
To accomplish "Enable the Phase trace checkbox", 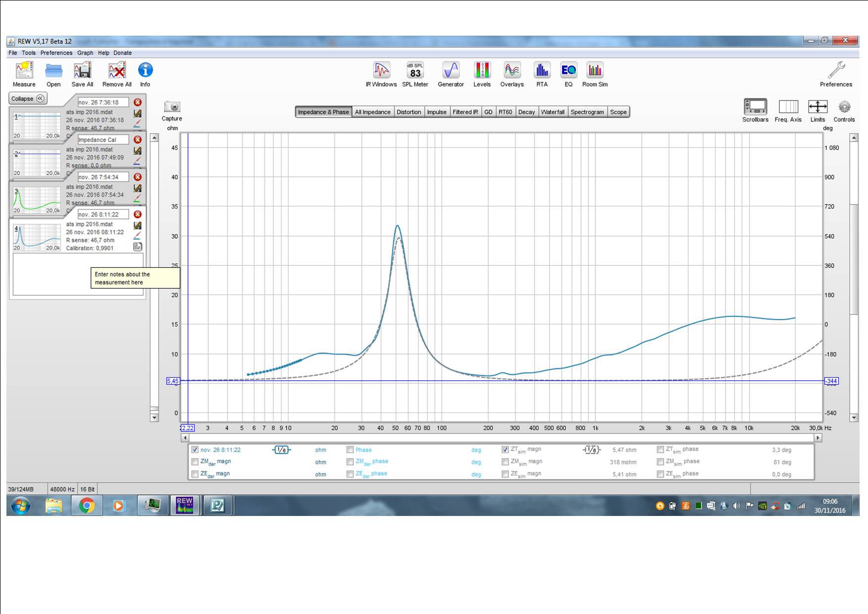I will [350, 450].
